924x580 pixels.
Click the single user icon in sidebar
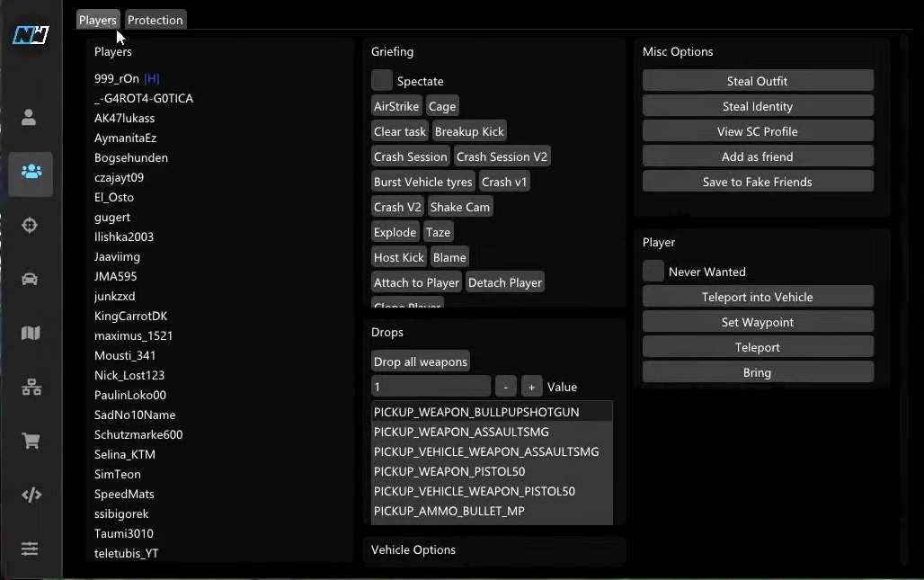click(x=30, y=117)
